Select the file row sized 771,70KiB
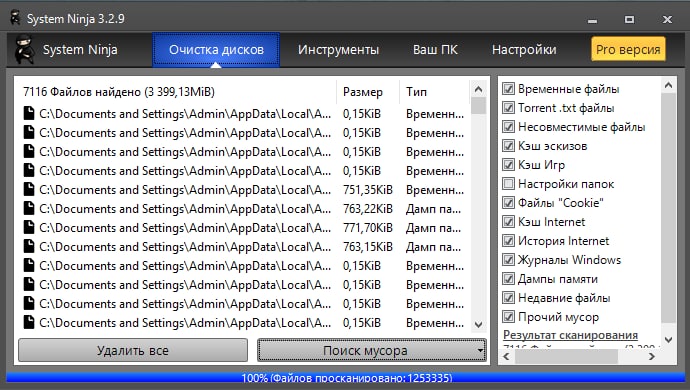 tap(243, 228)
